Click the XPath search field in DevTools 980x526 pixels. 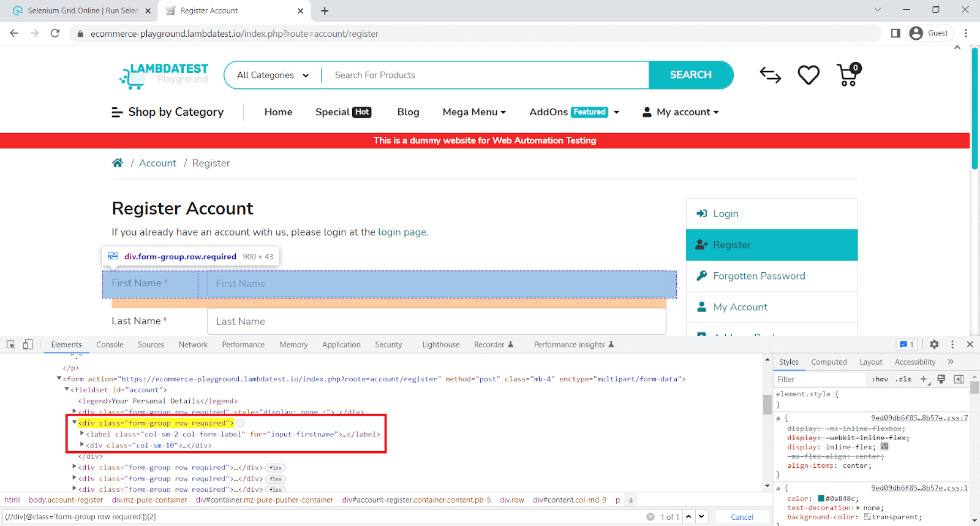click(x=323, y=517)
